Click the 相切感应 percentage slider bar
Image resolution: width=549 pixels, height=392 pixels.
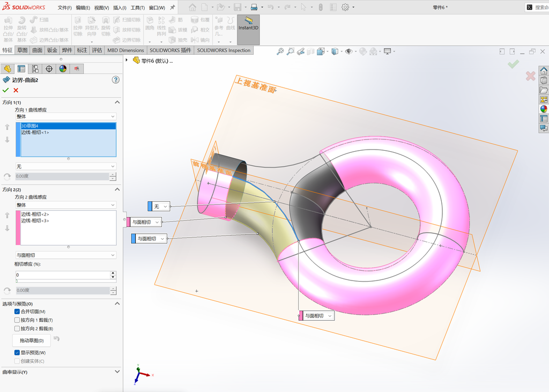coord(66,281)
